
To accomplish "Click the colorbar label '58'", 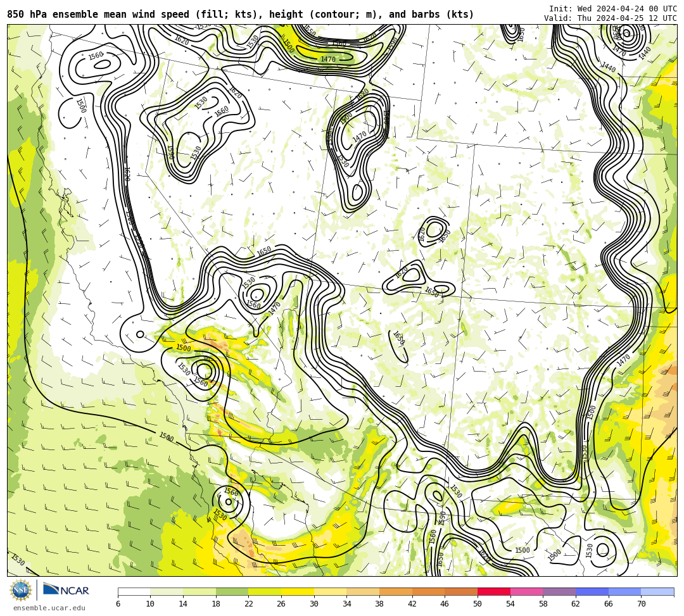I will (x=543, y=604).
